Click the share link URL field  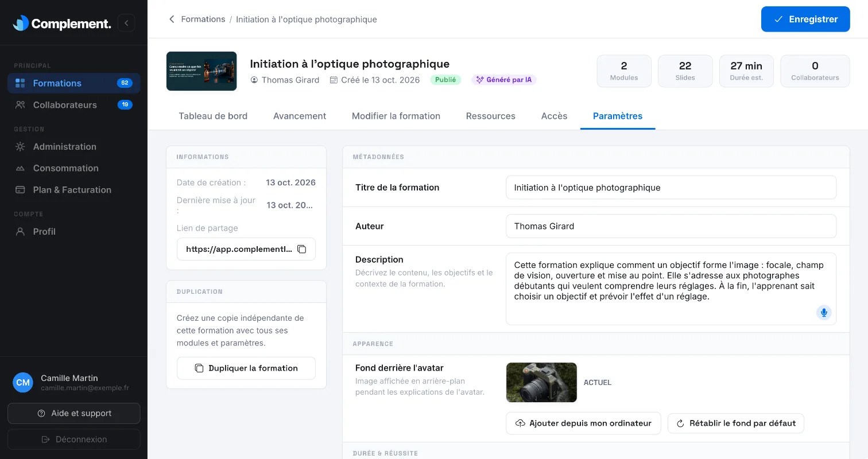[x=246, y=249]
